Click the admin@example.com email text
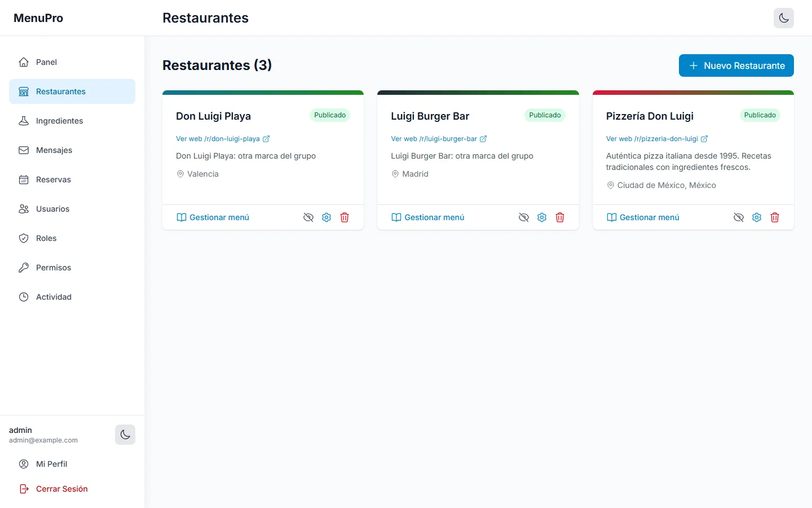Image resolution: width=812 pixels, height=508 pixels. coord(43,440)
